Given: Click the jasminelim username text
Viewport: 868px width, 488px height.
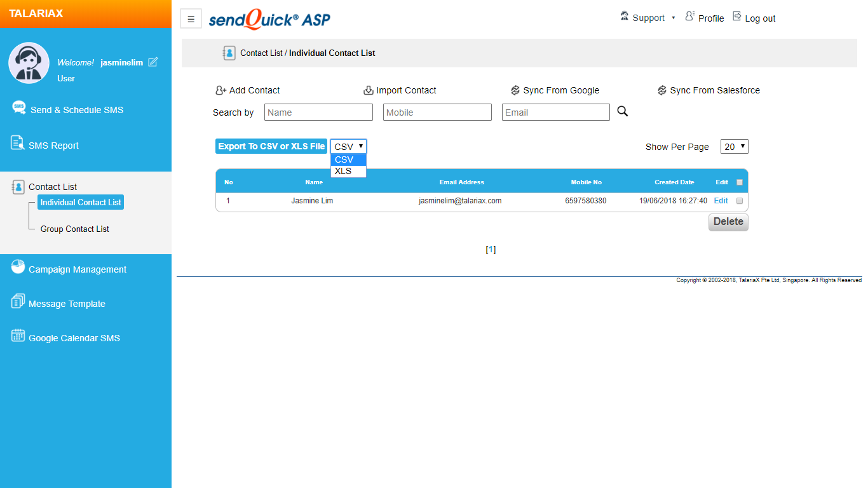Looking at the screenshot, I should (121, 62).
